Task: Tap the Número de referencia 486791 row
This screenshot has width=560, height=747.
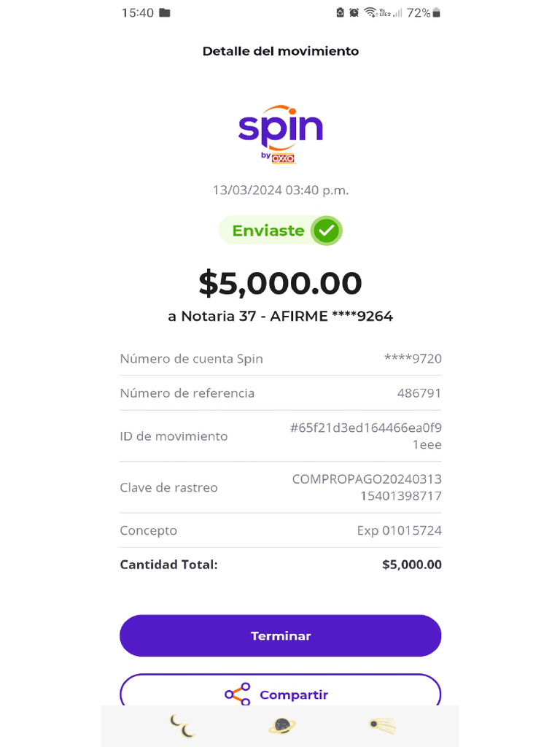Action: click(x=280, y=393)
